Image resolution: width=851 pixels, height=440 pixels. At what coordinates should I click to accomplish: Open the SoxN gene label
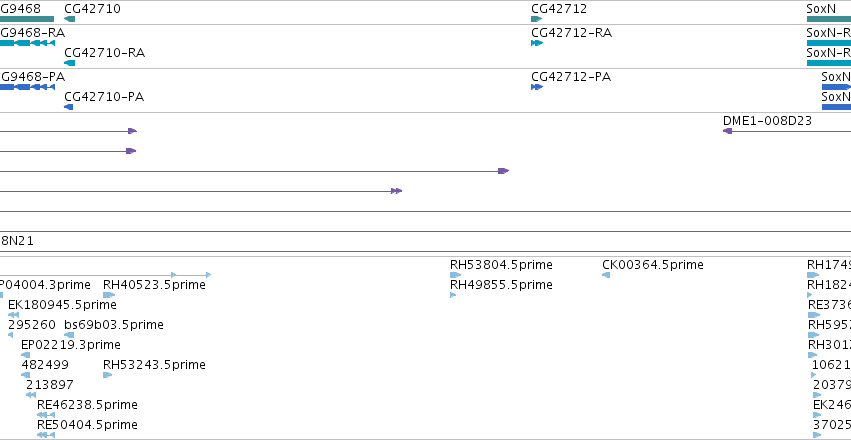pos(821,9)
